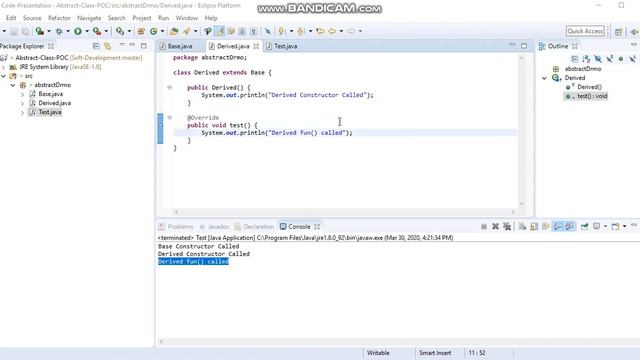
Task: Open the Source menu
Action: pos(32,18)
